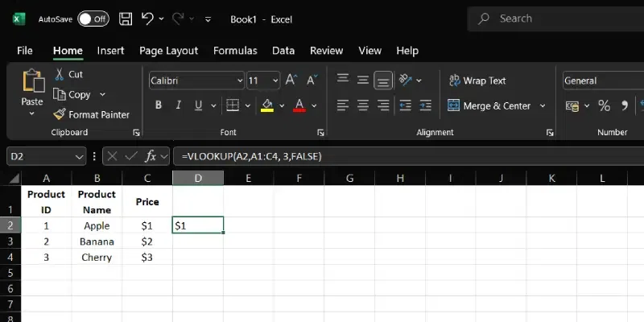Toggle the AutoSave switch
This screenshot has width=644, height=322.
coord(93,19)
